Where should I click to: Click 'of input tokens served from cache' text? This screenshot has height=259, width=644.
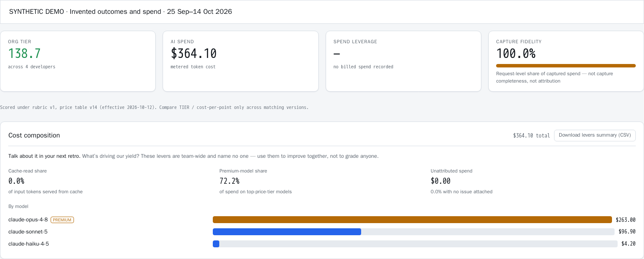(45, 192)
